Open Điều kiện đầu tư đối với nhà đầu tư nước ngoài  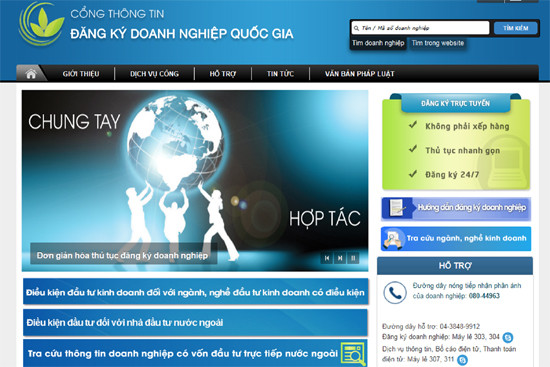tap(196, 322)
